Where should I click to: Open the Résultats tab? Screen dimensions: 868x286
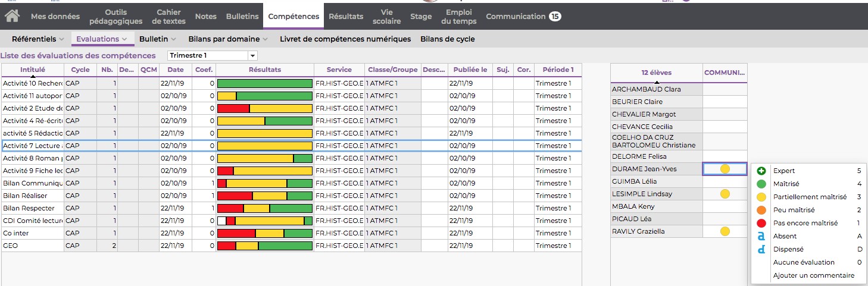pos(346,17)
